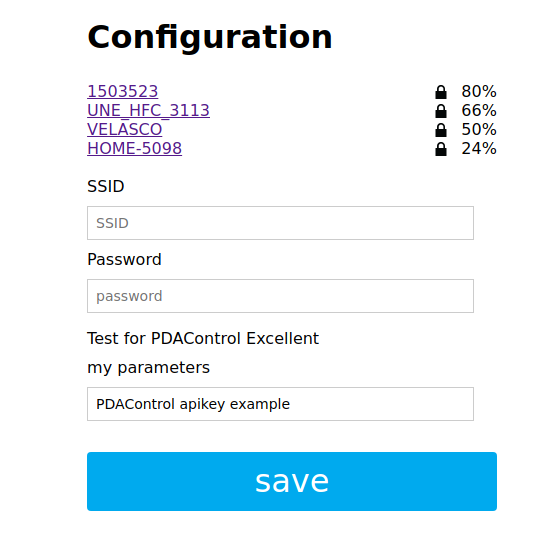Click the lock icon beside 80%

[441, 92]
